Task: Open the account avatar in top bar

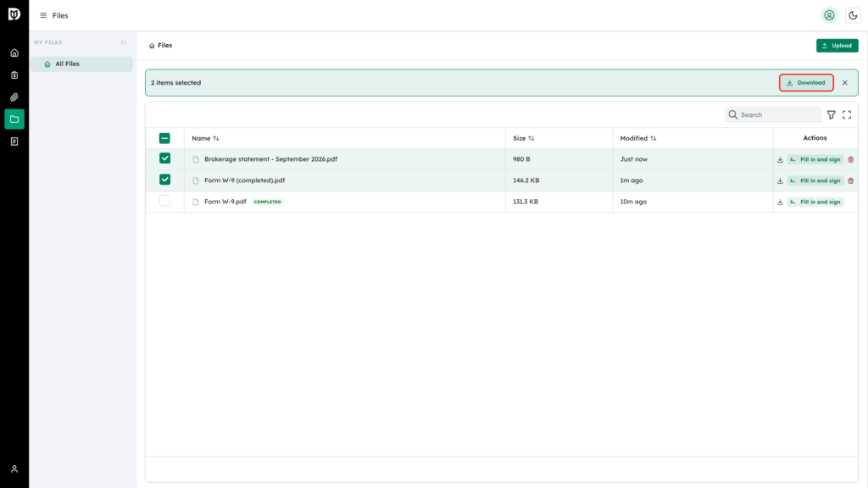Action: point(829,15)
